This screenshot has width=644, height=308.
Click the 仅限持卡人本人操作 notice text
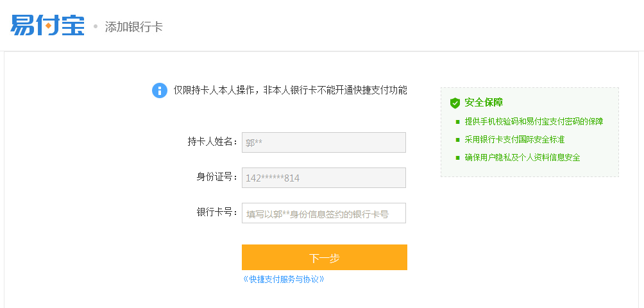(290, 90)
